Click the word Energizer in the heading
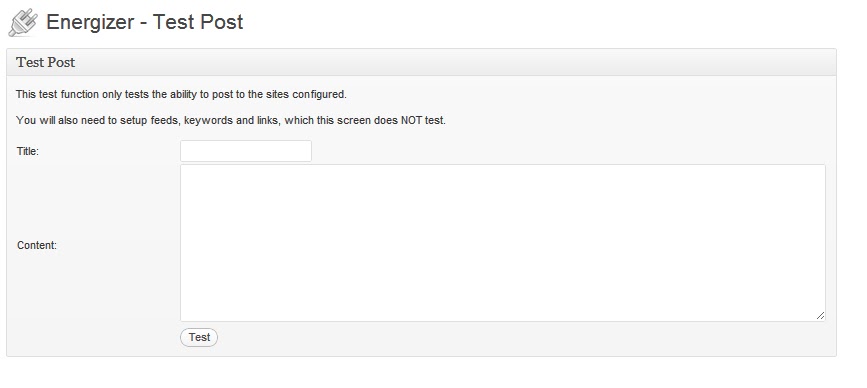The image size is (867, 388). pos(90,23)
